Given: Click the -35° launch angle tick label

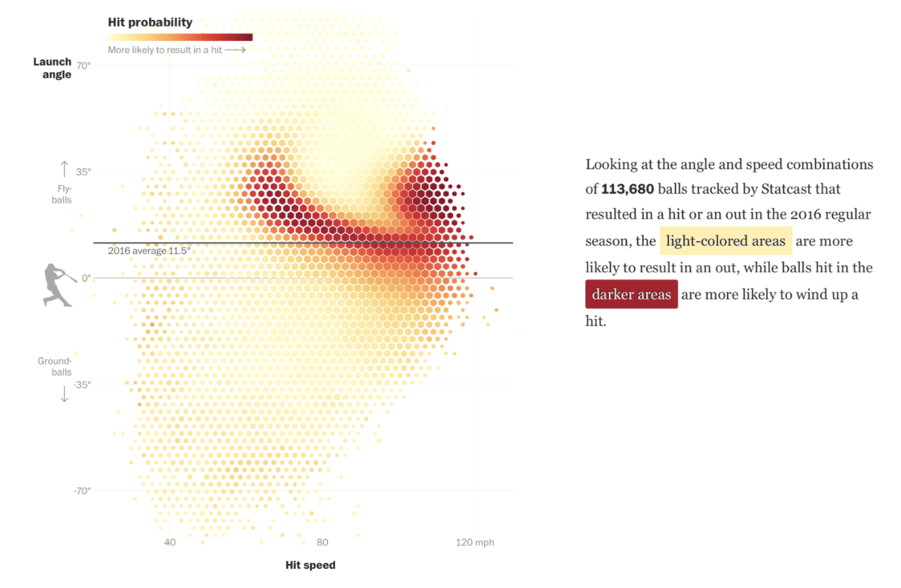Looking at the screenshot, I should (81, 384).
